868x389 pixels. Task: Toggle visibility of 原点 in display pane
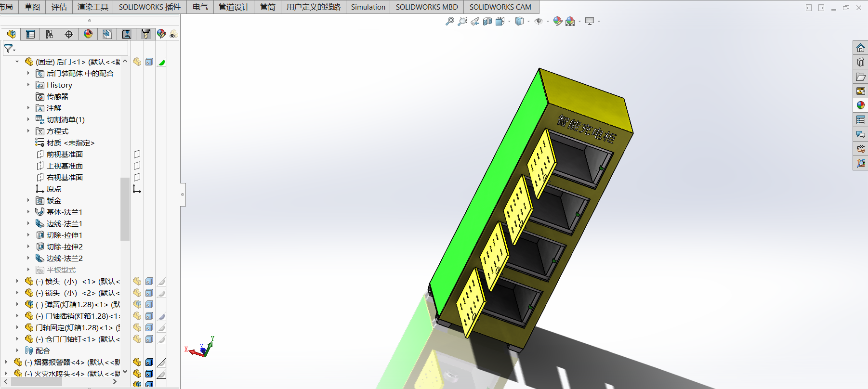[137, 189]
